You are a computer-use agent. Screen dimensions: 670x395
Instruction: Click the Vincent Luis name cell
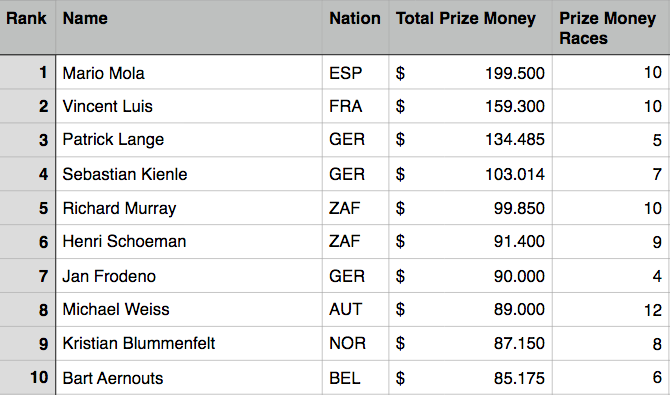(189, 106)
